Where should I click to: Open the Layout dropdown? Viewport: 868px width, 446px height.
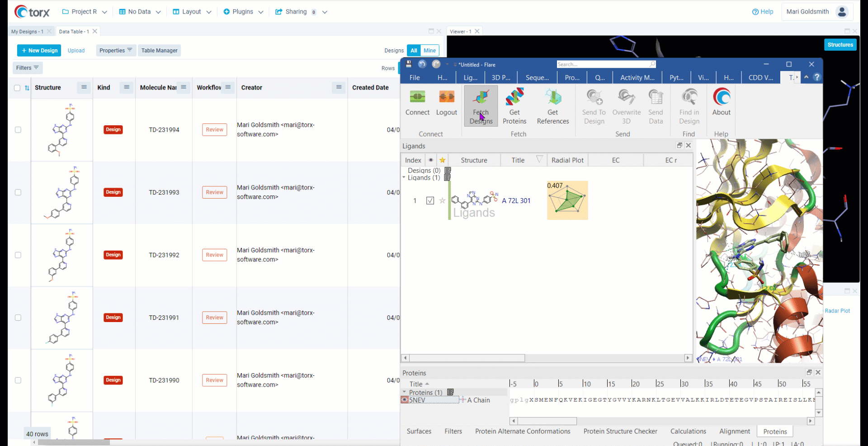click(192, 12)
